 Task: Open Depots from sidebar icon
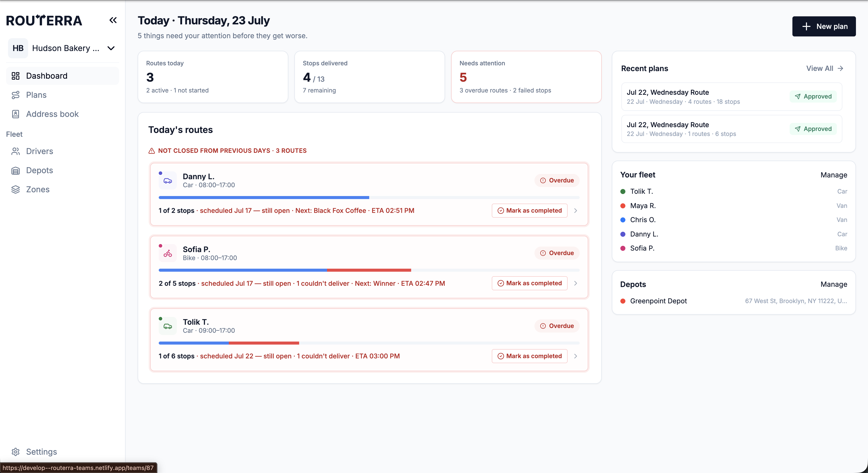pyautogui.click(x=16, y=170)
